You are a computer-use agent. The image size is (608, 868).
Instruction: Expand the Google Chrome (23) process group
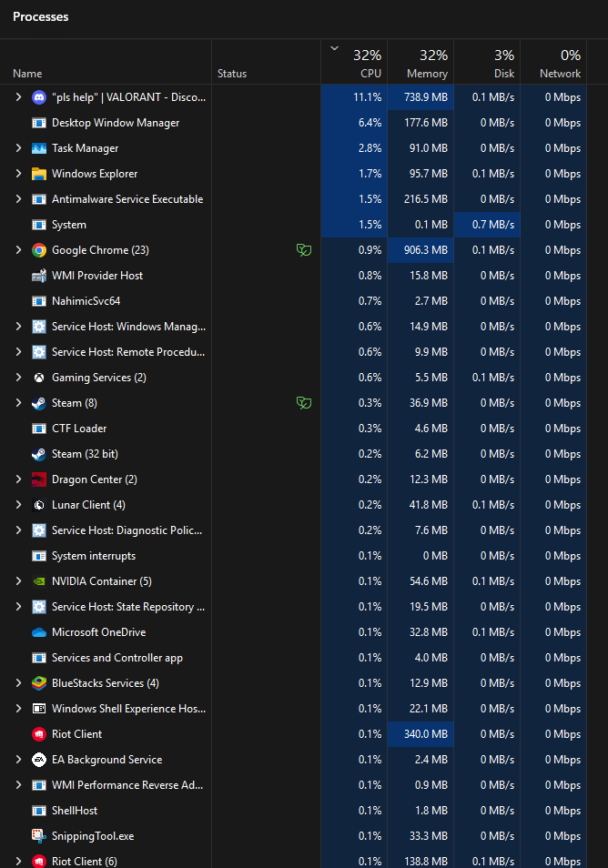pos(18,250)
